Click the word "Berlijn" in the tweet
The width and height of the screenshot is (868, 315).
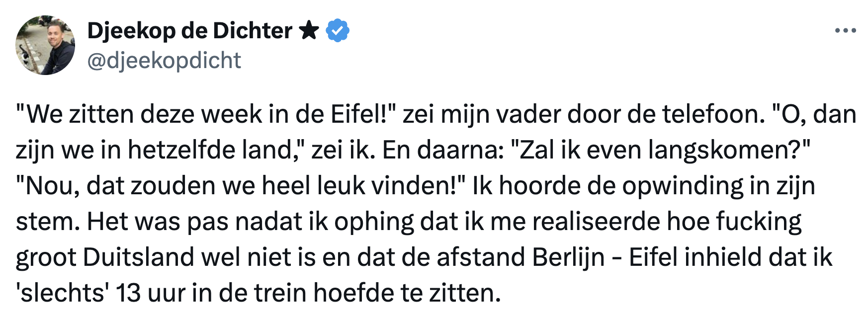[568, 257]
